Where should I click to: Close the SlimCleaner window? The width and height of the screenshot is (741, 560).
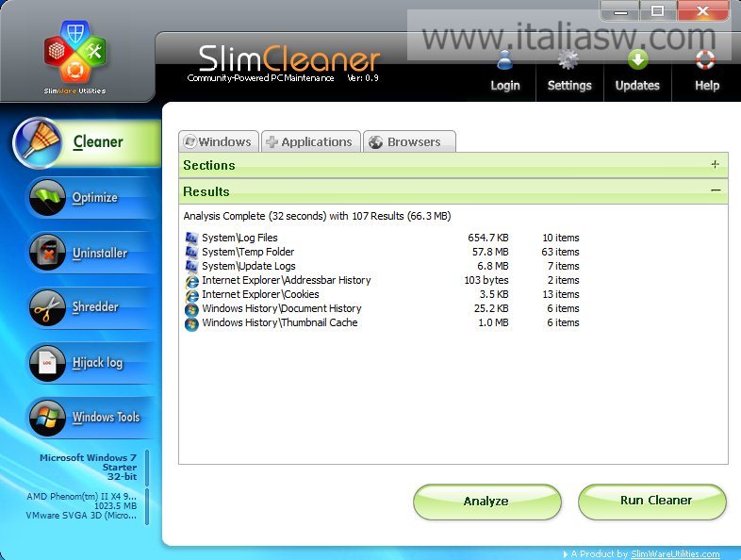(702, 11)
